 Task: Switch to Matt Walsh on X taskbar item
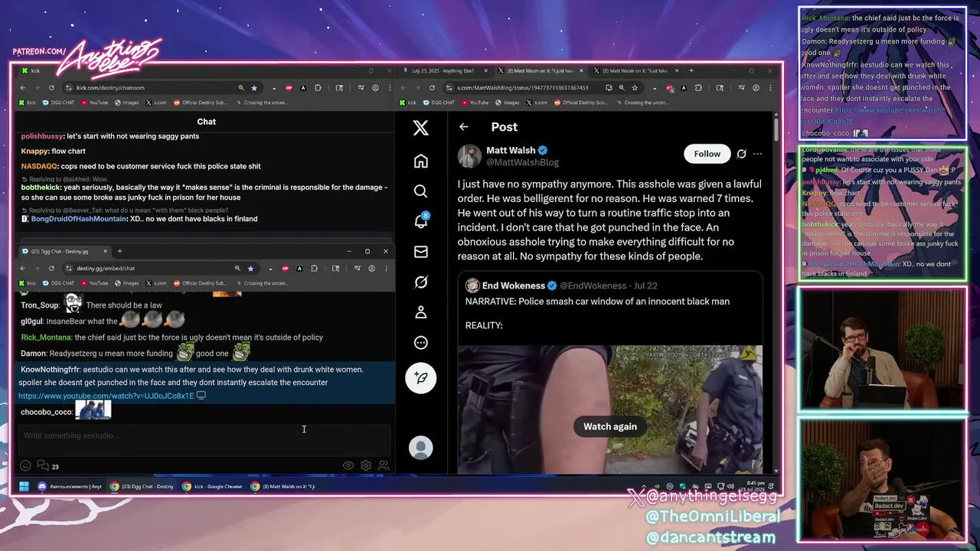[x=283, y=486]
